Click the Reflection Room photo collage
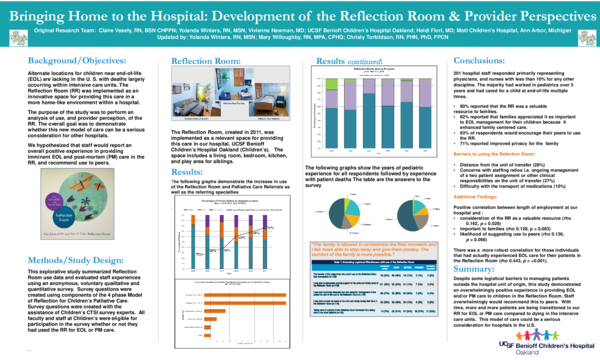This screenshot has height=360, width=600. pyautogui.click(x=230, y=93)
